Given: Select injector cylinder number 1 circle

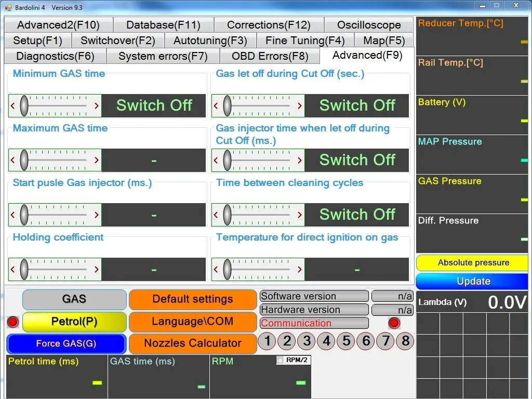Looking at the screenshot, I should pyautogui.click(x=268, y=341).
